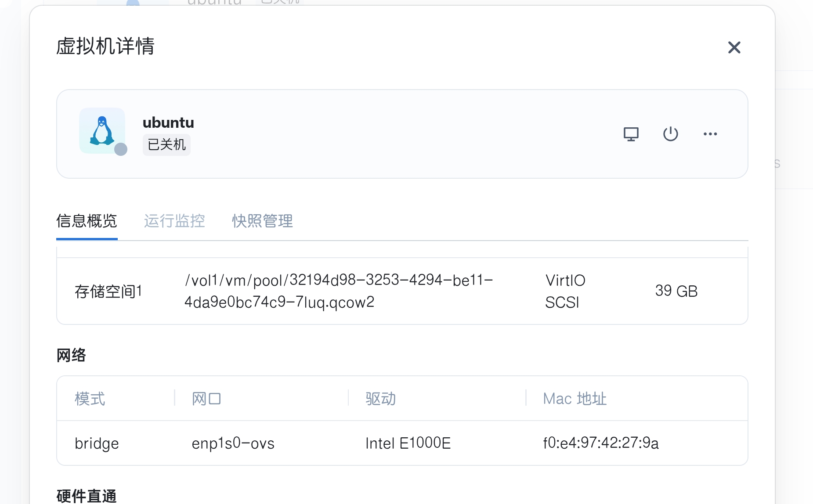813x504 pixels.
Task: Click the 已关机 status badge
Action: pos(166,144)
